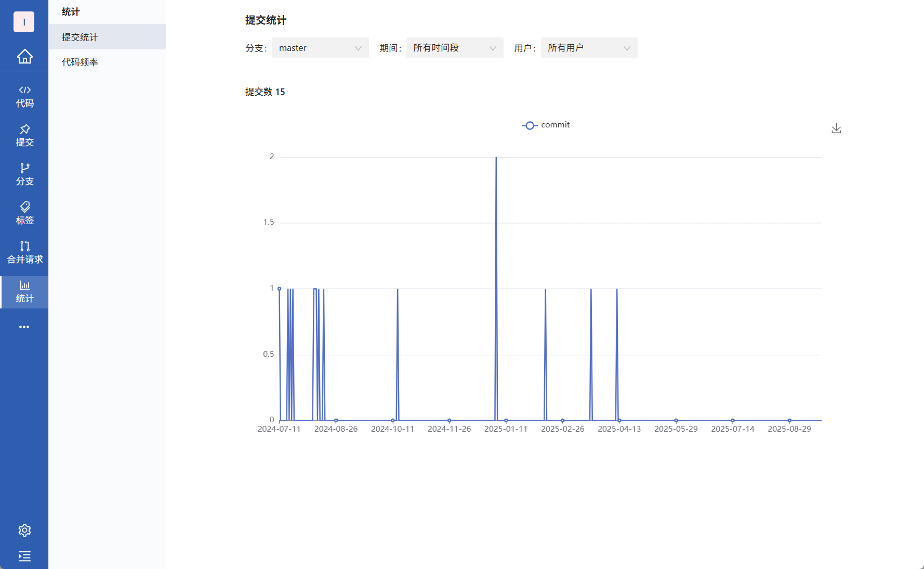Viewport: 924px width, 569px height.
Task: Open the 用户 所有用户 dropdown
Action: tap(589, 48)
